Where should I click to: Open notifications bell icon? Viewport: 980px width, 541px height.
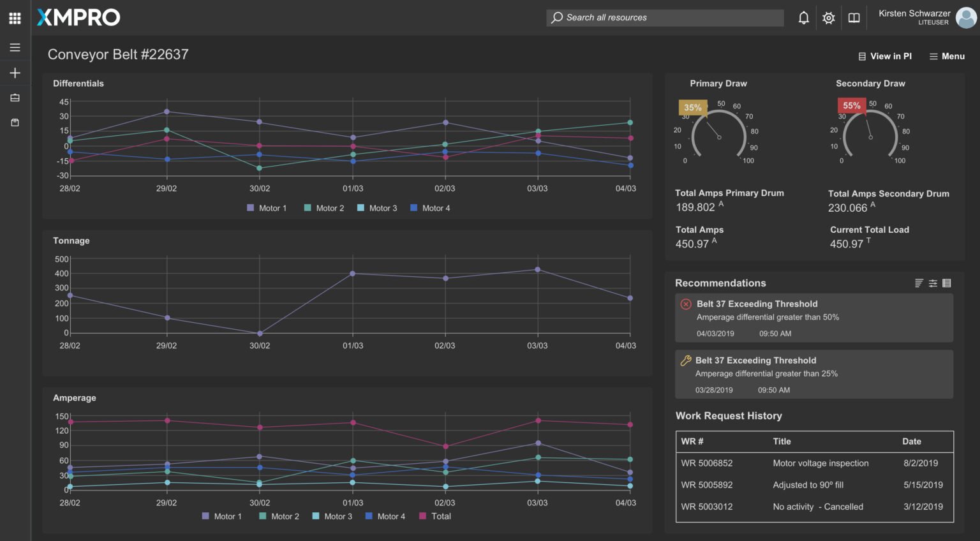click(803, 18)
